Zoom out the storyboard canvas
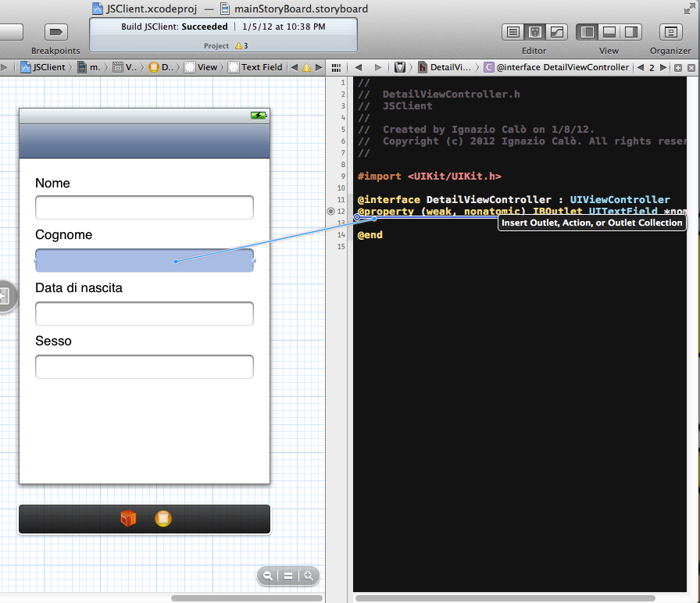Image resolution: width=700 pixels, height=603 pixels. click(x=268, y=576)
